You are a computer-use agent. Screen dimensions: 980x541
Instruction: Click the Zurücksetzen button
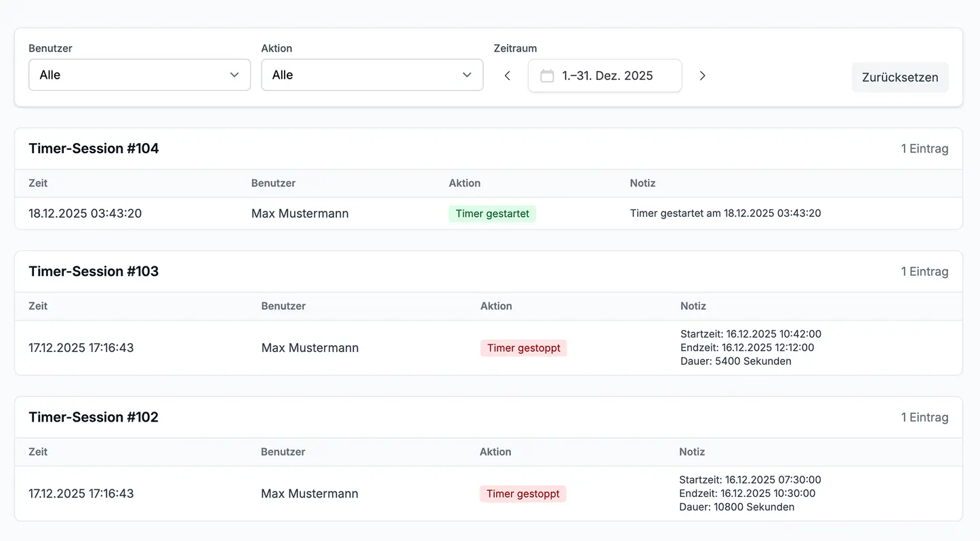[x=899, y=77]
